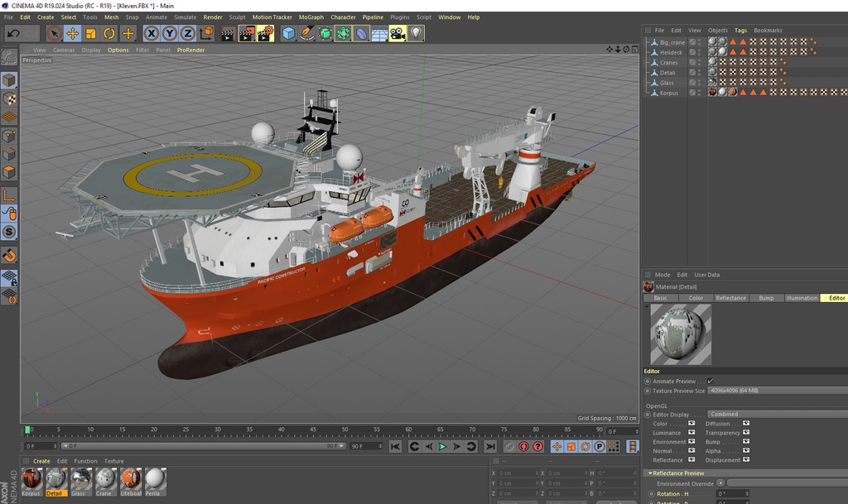Select the Lifeboat material swatch

coord(130,479)
